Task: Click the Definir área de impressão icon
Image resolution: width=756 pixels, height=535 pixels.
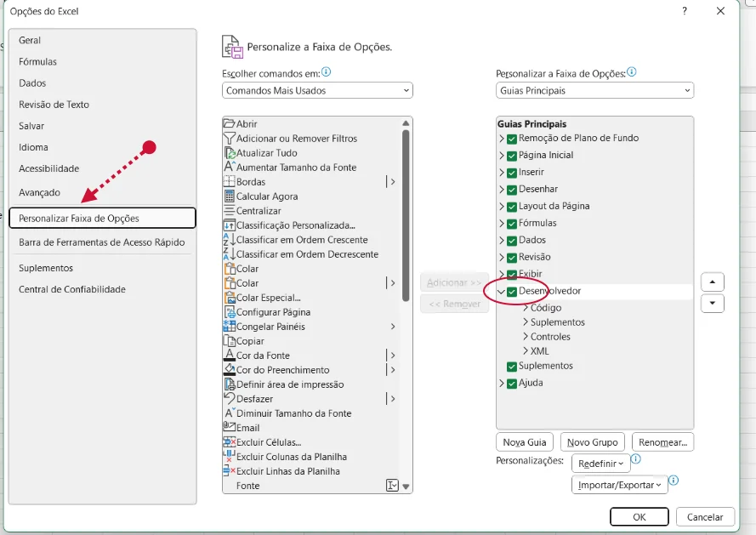Action: pos(230,384)
